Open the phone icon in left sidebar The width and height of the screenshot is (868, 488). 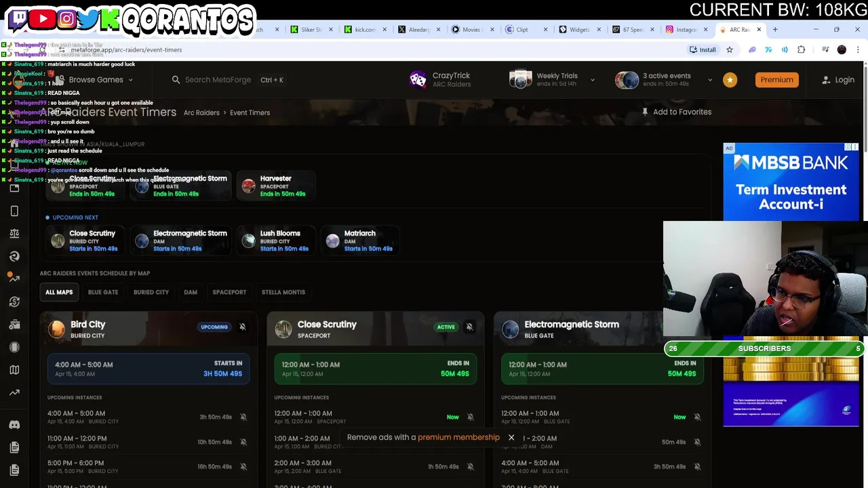click(14, 211)
